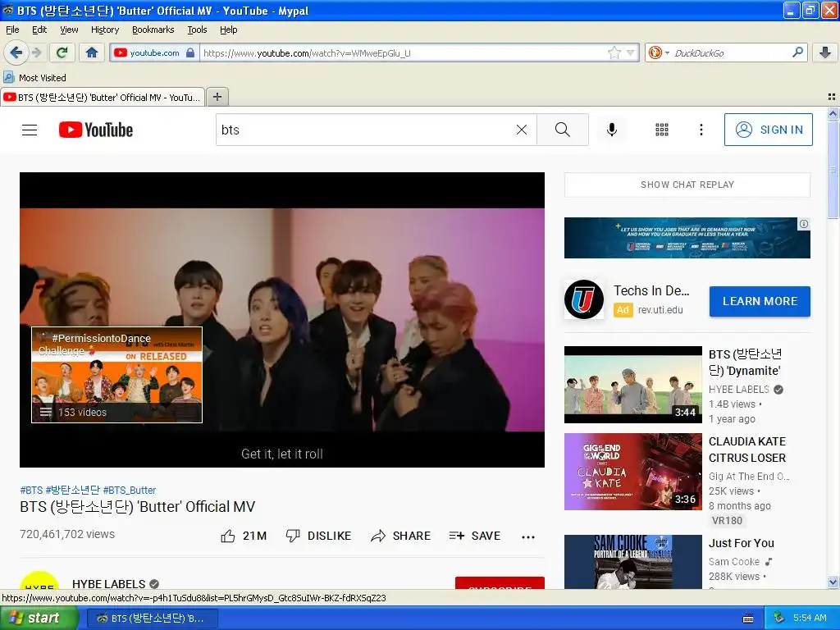
Task: Clear the YouTube search query with X
Action: coord(521,130)
